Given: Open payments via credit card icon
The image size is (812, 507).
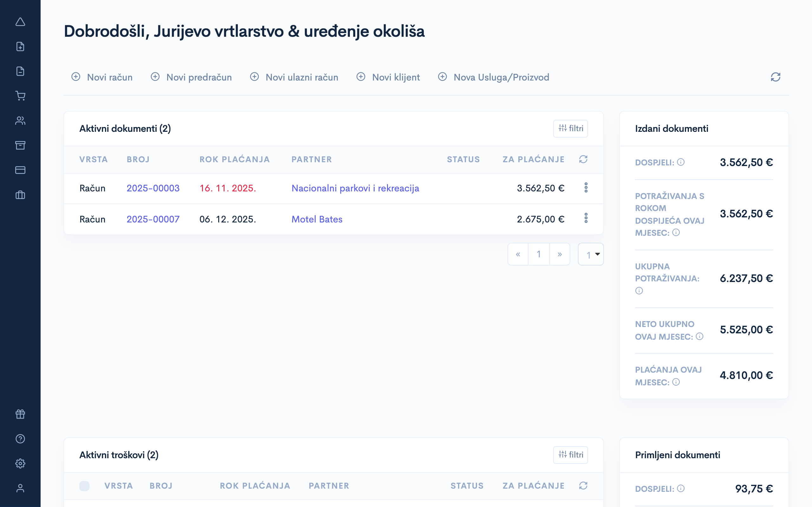Looking at the screenshot, I should click(21, 170).
